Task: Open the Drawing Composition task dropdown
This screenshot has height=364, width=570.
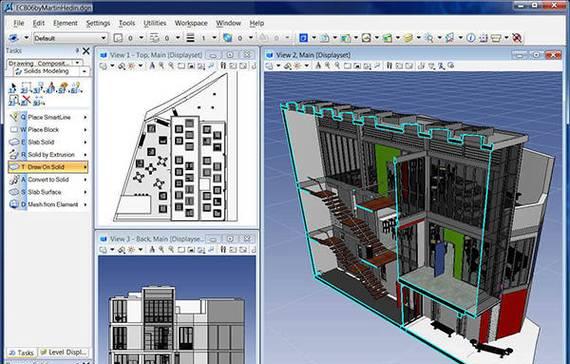Action: coord(77,63)
